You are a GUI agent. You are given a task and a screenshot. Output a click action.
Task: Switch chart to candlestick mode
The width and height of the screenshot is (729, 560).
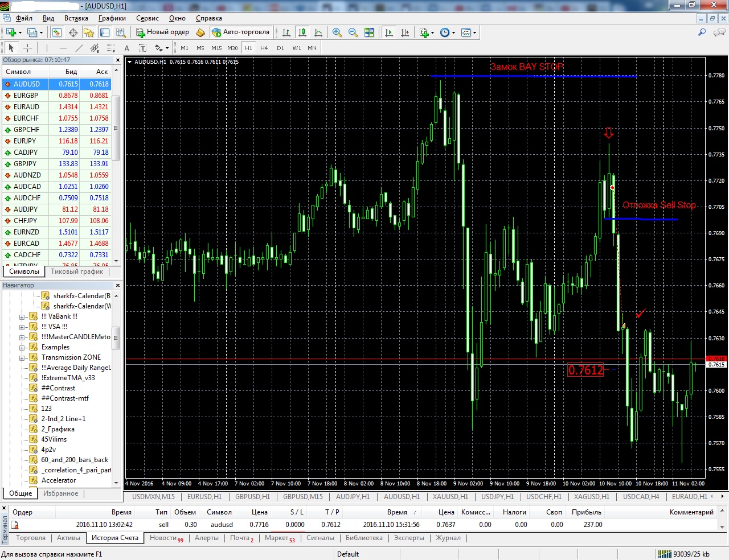click(302, 32)
